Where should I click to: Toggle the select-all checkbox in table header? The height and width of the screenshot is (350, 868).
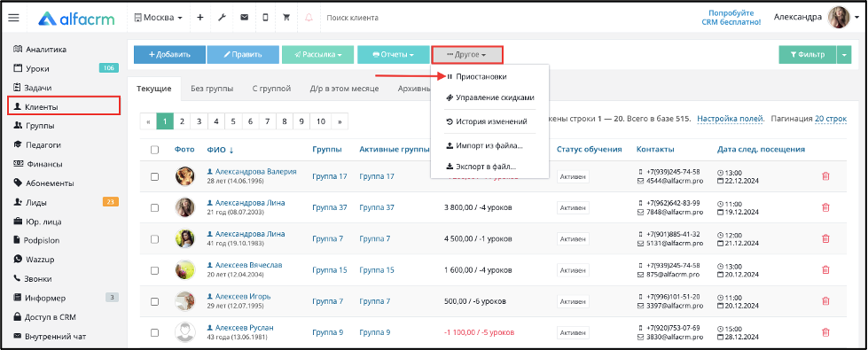(x=154, y=149)
